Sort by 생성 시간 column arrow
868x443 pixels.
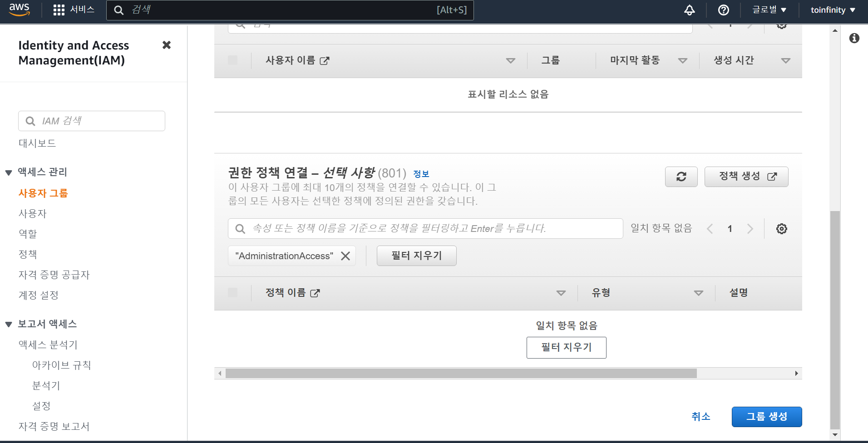pyautogui.click(x=786, y=61)
